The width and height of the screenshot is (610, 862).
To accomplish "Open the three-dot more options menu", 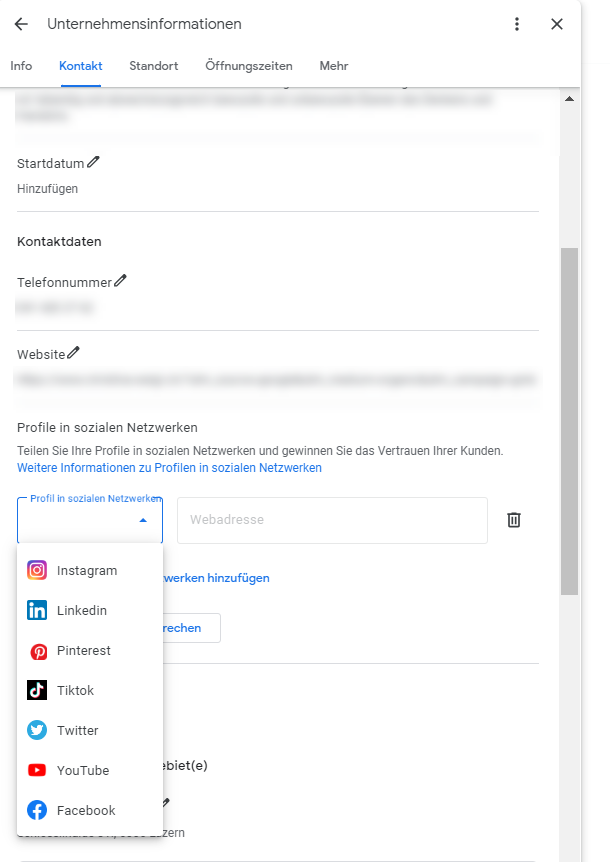I will pyautogui.click(x=517, y=24).
